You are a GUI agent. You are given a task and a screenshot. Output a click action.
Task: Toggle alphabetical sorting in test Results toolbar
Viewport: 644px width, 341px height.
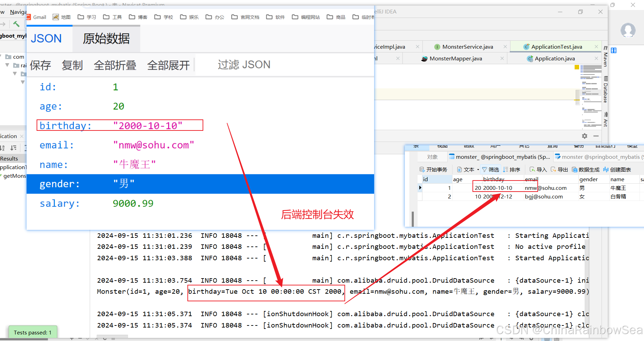click(2, 148)
